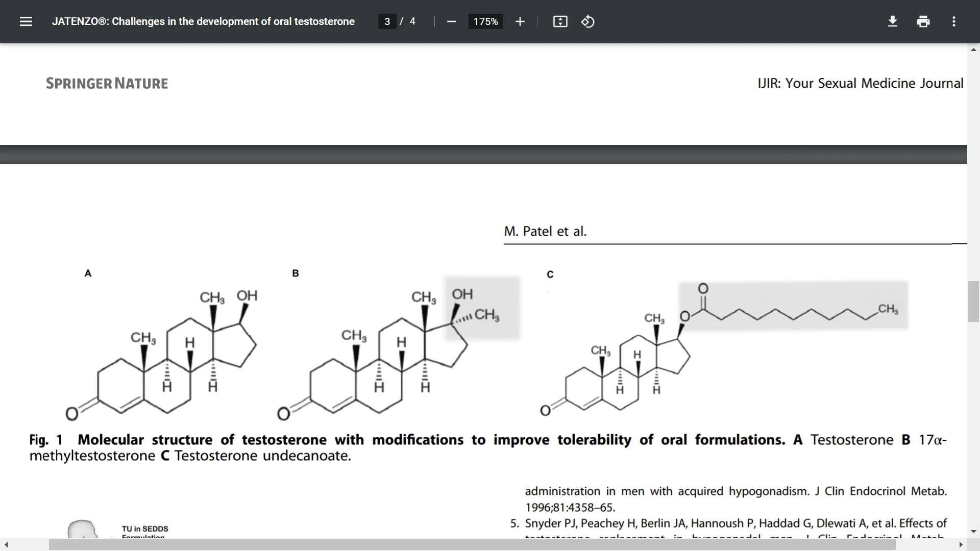Click the horizontal scrollbar thumb
The width and height of the screenshot is (980, 551).
(472, 545)
